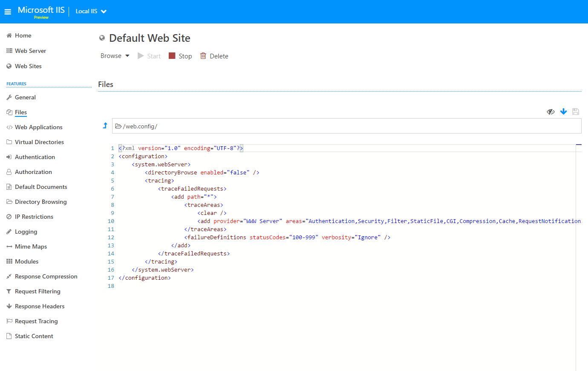588x371 pixels.
Task: Click the Request Filtering funnel icon
Action: click(9, 291)
